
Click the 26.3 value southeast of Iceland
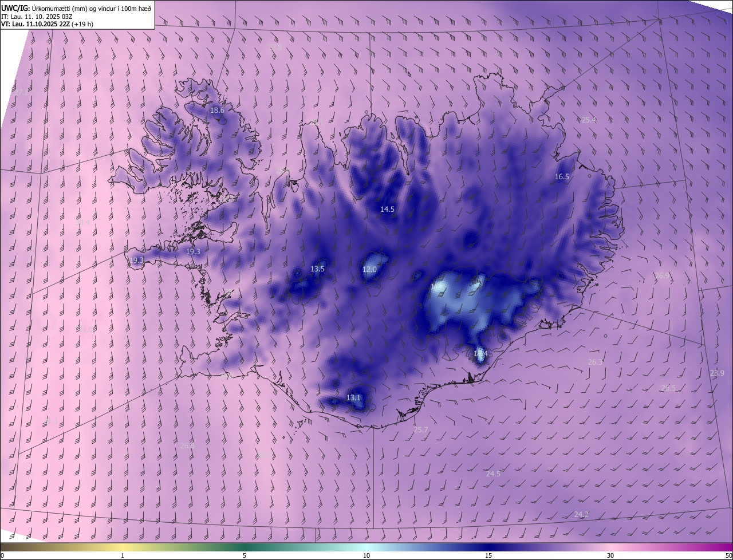point(595,362)
